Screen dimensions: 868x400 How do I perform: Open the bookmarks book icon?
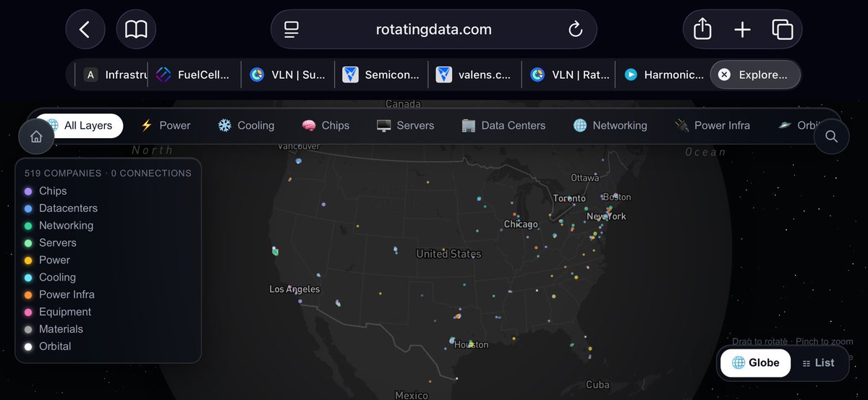point(136,30)
